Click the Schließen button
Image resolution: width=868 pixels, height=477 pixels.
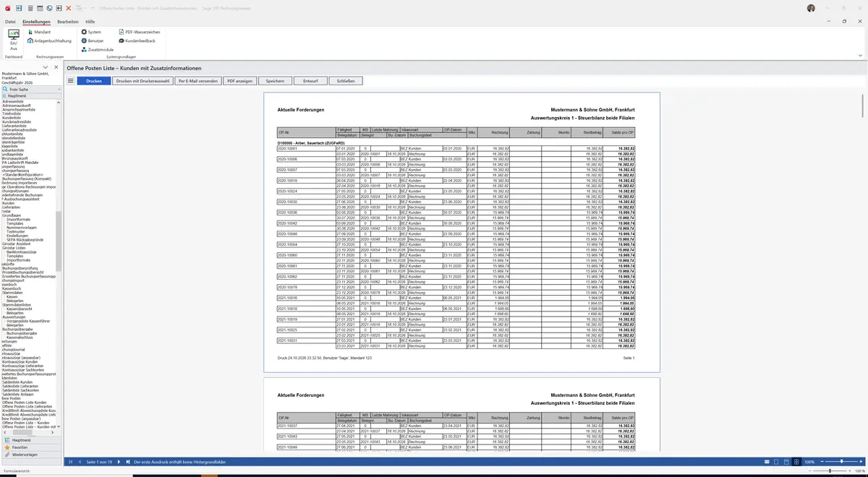point(346,81)
